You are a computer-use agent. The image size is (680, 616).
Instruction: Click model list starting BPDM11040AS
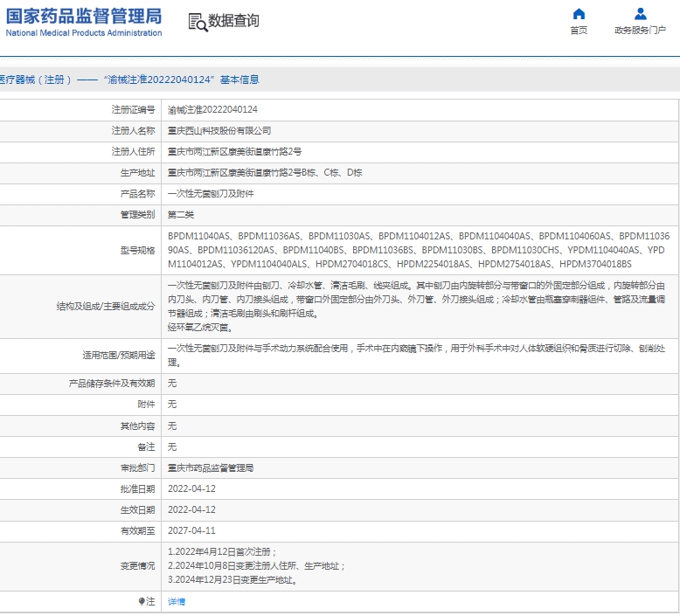(419, 250)
